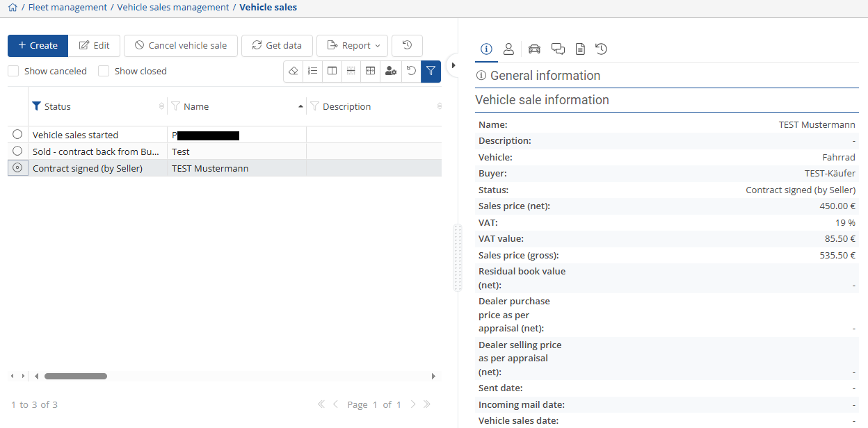Open the vehicle tab with car icon
Screen dimensions: 868x428
(534, 49)
